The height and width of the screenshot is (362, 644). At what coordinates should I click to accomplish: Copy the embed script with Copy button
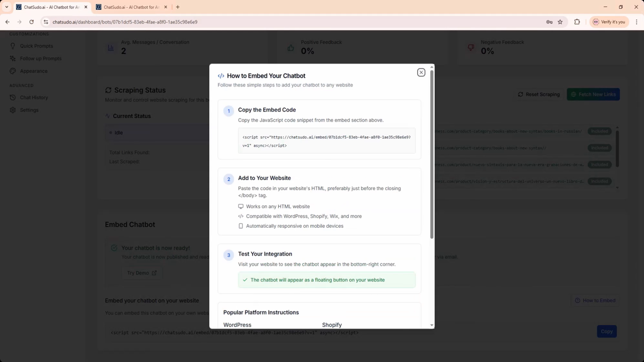607,331
